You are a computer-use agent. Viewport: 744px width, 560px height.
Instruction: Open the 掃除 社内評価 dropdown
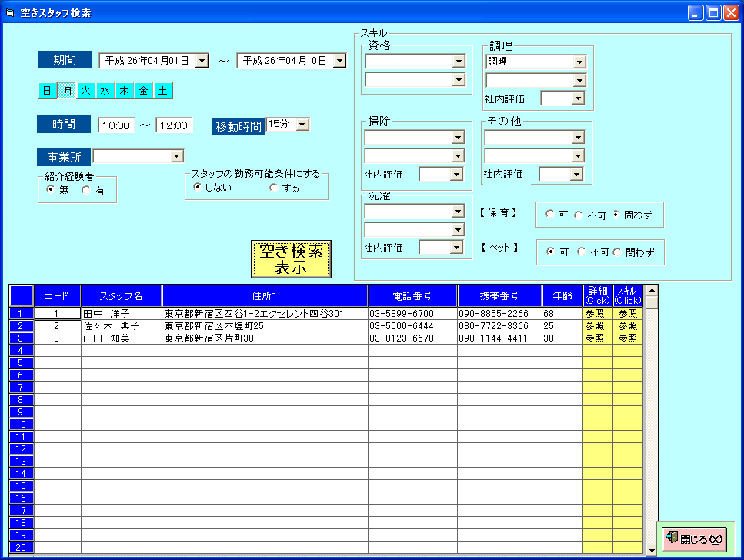(456, 174)
